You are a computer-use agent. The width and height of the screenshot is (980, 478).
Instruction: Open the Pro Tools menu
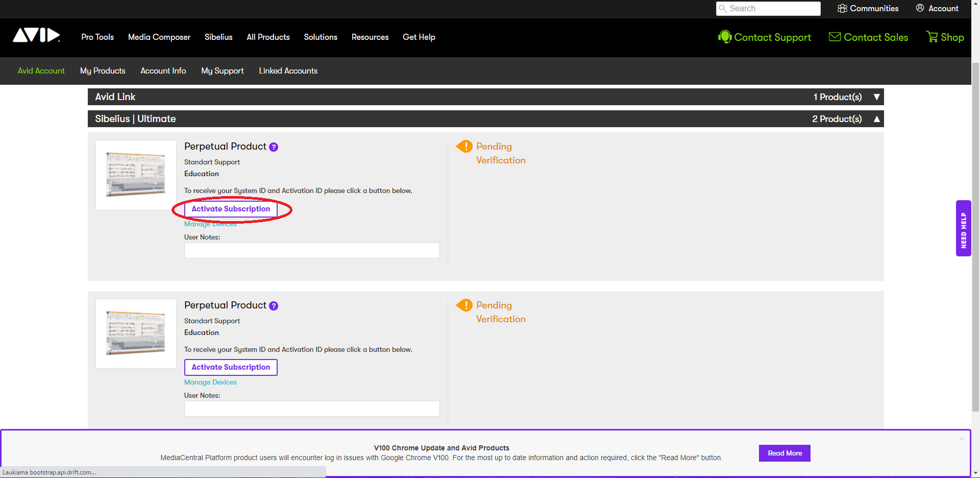(97, 37)
